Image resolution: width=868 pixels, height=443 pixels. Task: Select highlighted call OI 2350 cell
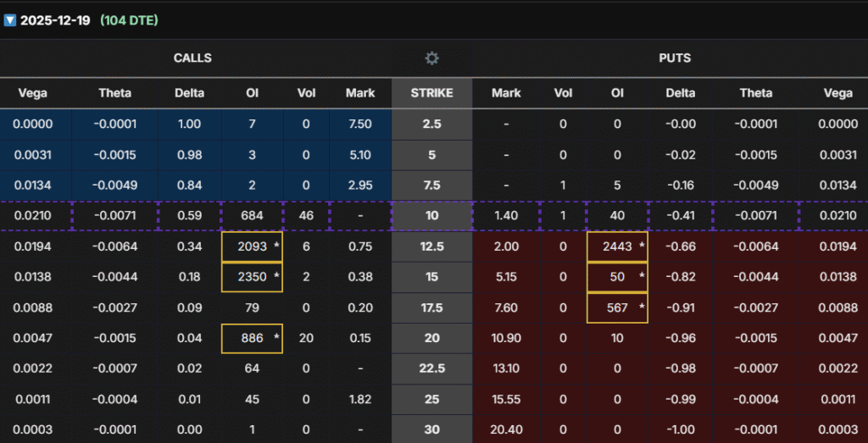click(x=252, y=277)
